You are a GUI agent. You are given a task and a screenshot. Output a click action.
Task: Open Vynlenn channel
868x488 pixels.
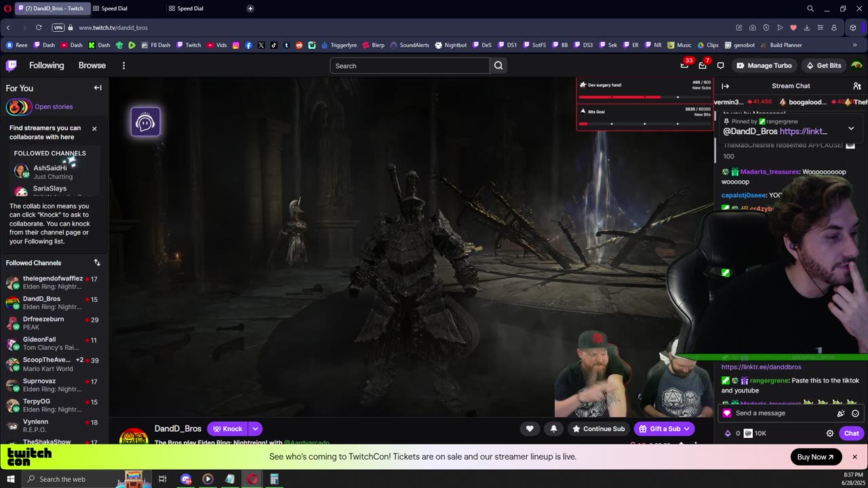point(53,426)
